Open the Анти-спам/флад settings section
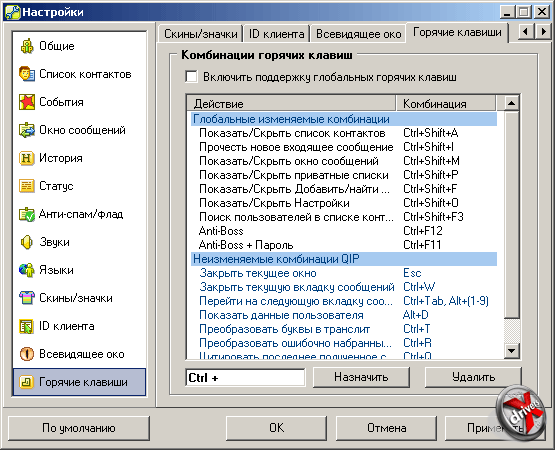The height and width of the screenshot is (450, 555). tap(80, 214)
